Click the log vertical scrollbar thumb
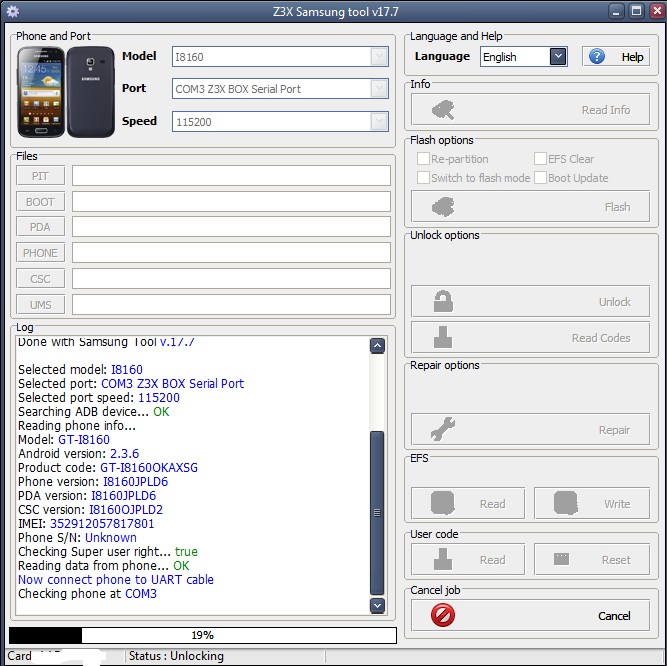The width and height of the screenshot is (667, 666). 377,513
